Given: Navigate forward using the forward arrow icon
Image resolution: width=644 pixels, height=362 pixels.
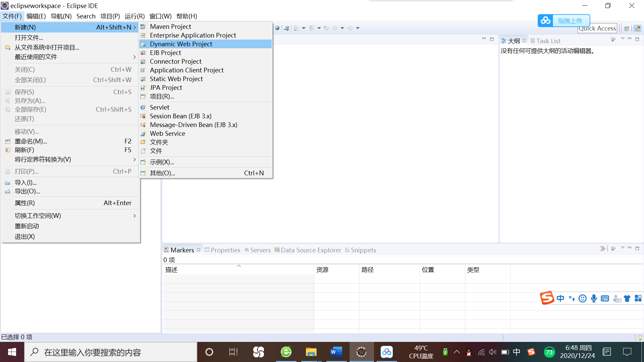Looking at the screenshot, I should click(351, 28).
